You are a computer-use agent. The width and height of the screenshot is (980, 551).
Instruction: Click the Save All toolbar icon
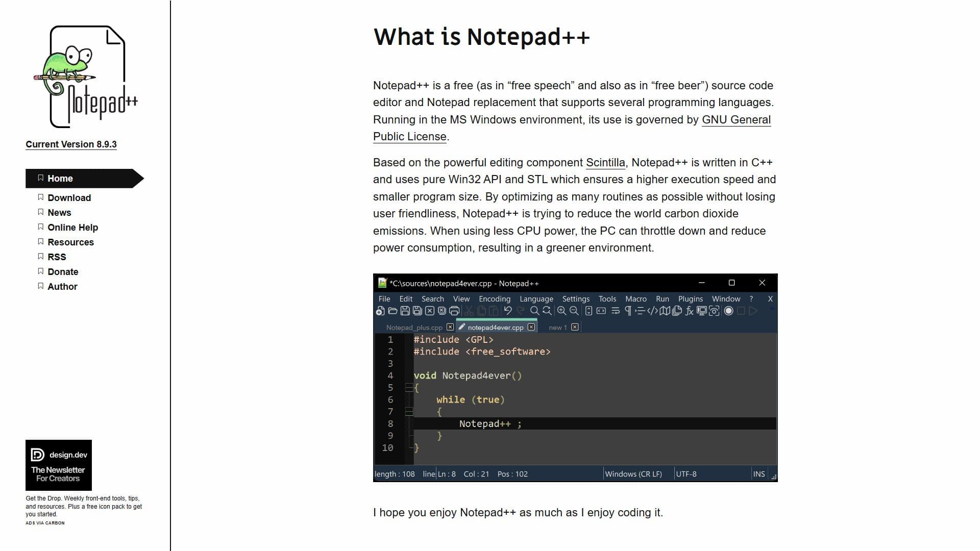418,311
